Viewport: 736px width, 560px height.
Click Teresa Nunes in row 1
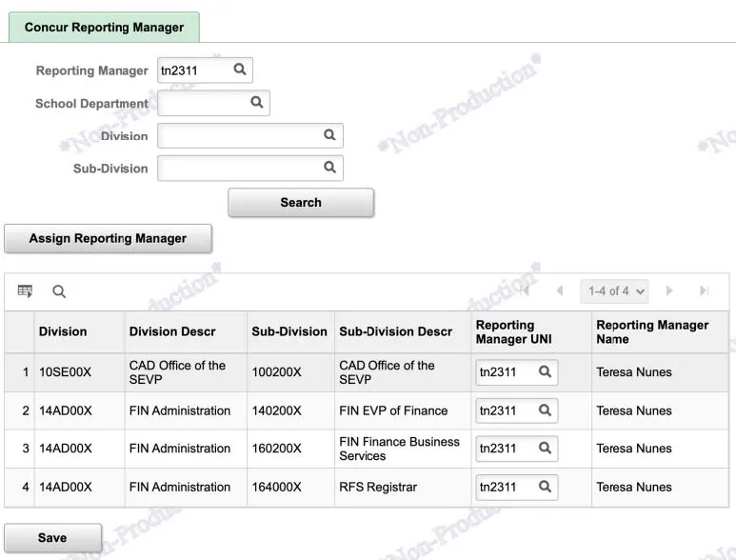634,372
